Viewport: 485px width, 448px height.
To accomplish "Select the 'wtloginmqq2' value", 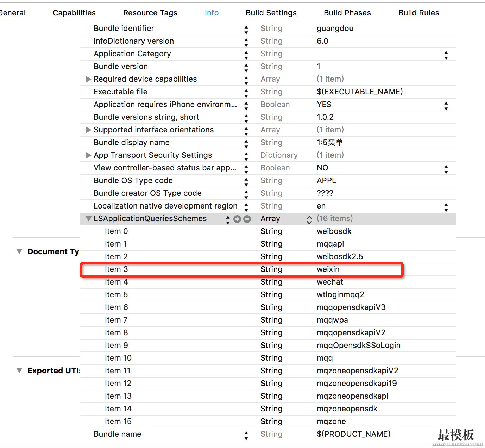I will [x=340, y=295].
